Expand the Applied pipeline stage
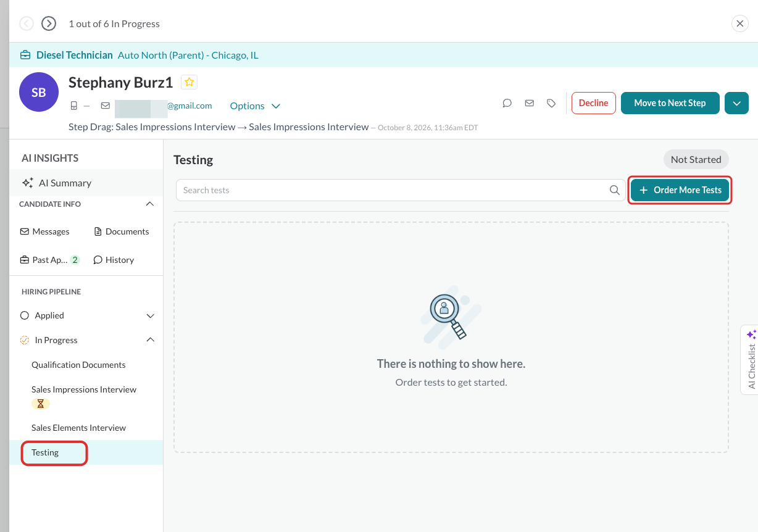The width and height of the screenshot is (758, 532). (150, 315)
